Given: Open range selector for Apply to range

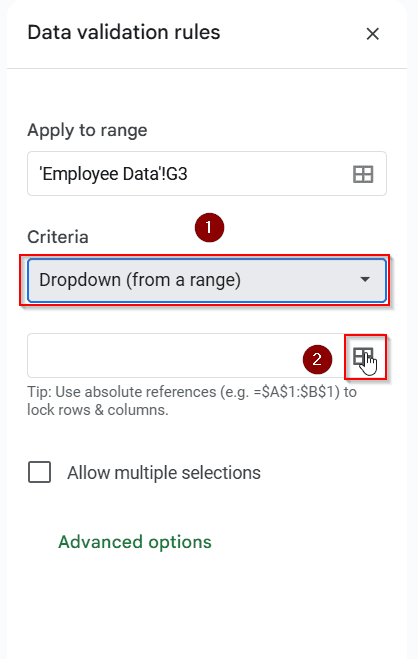Looking at the screenshot, I should [363, 174].
